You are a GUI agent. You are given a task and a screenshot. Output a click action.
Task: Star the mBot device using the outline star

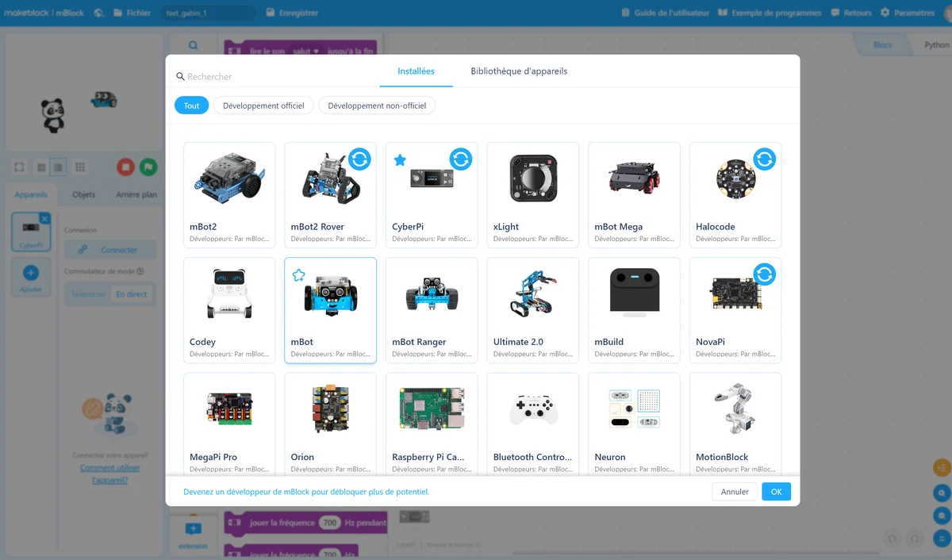298,275
